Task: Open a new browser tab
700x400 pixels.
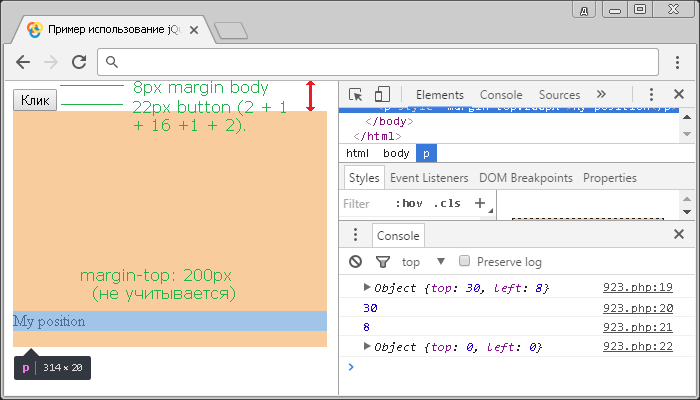Action: [231, 31]
